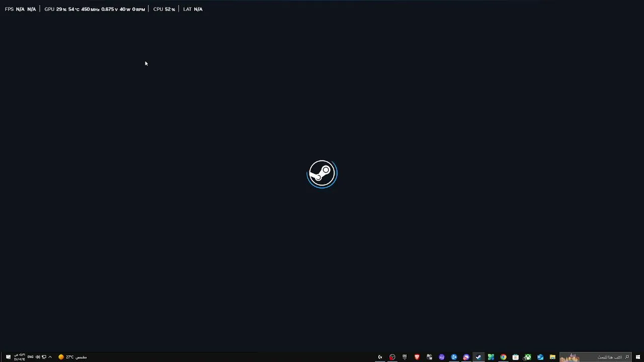The image size is (644, 362).
Task: Open network settings tray icon
Action: pyautogui.click(x=44, y=357)
